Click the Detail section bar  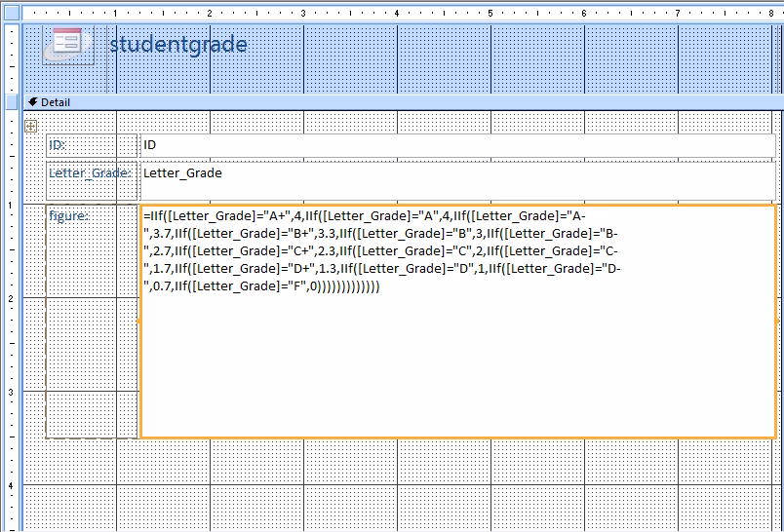tap(390, 101)
